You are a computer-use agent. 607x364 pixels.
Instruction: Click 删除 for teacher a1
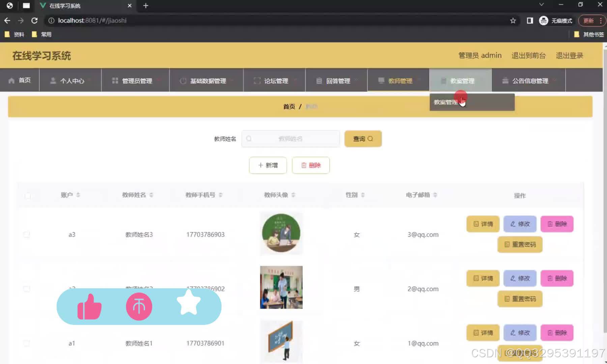(x=557, y=333)
